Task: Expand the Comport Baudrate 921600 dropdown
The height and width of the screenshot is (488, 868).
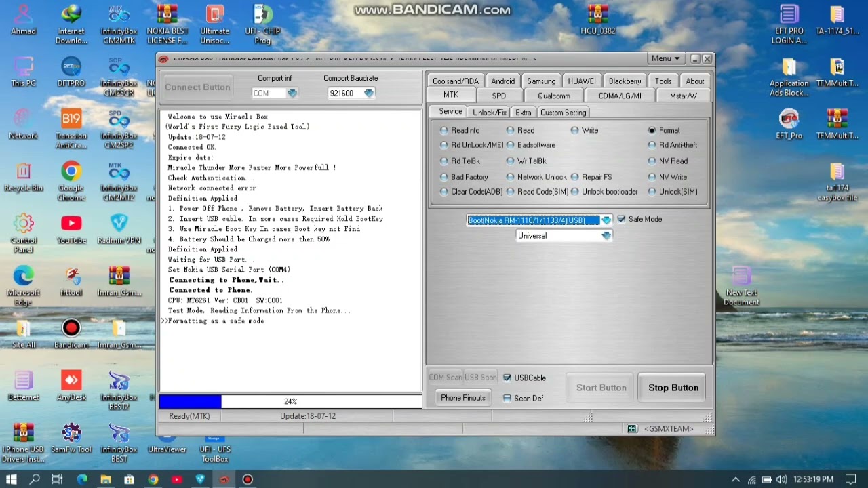Action: 368,94
